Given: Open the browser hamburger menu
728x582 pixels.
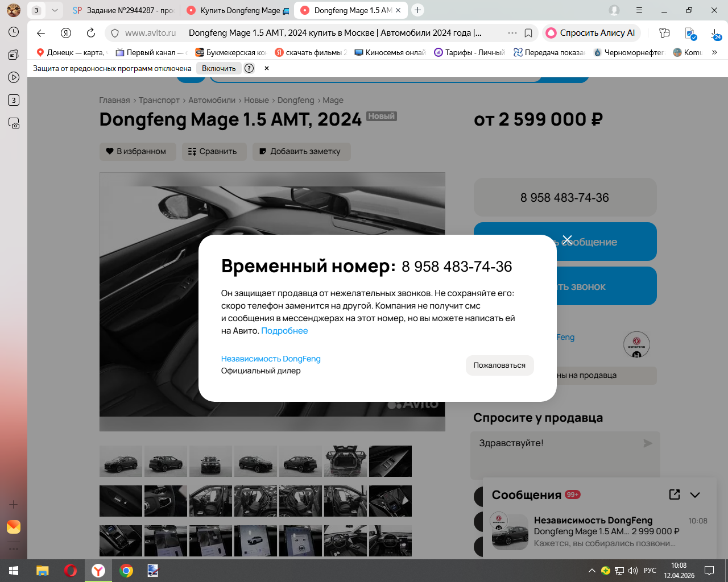Looking at the screenshot, I should click(639, 10).
